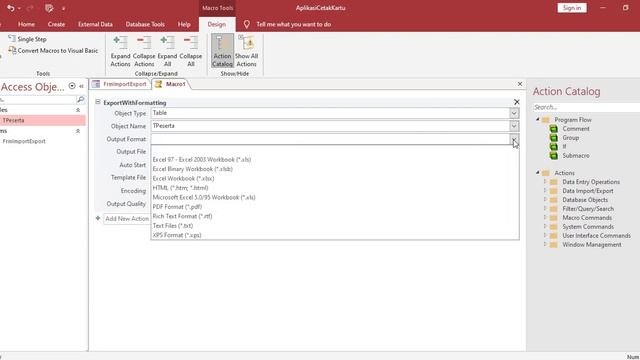640x360 pixels.
Task: Click the Add New Action box
Action: [x=127, y=219]
